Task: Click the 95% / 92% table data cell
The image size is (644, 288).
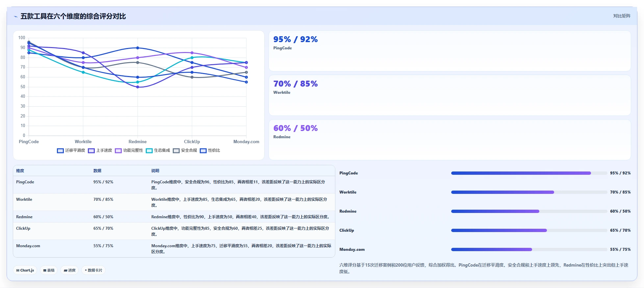Action: [x=103, y=182]
